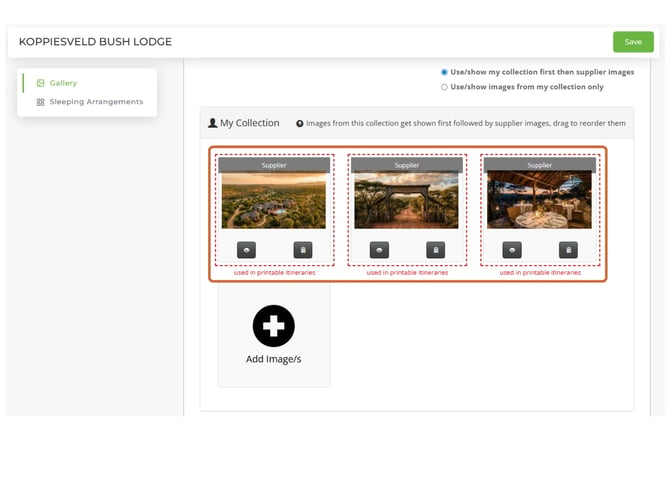
Task: Click 'used in printable itineraries' under gate image
Action: (407, 273)
